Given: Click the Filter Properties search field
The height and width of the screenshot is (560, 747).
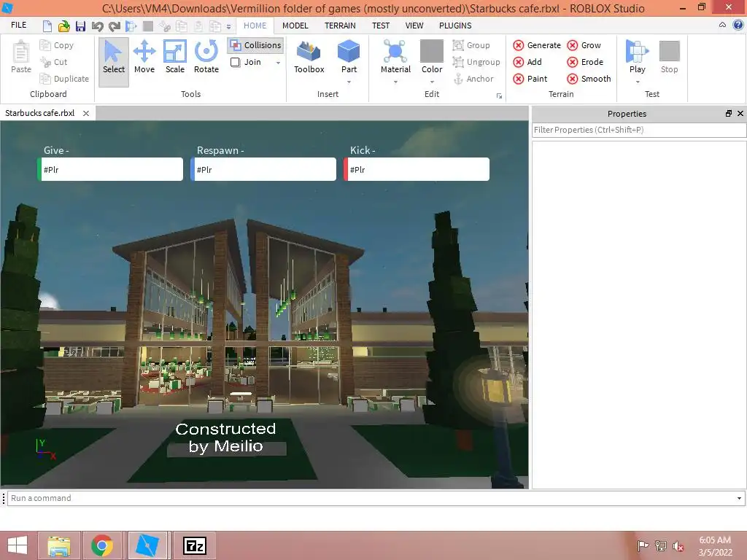Looking at the screenshot, I should point(639,130).
